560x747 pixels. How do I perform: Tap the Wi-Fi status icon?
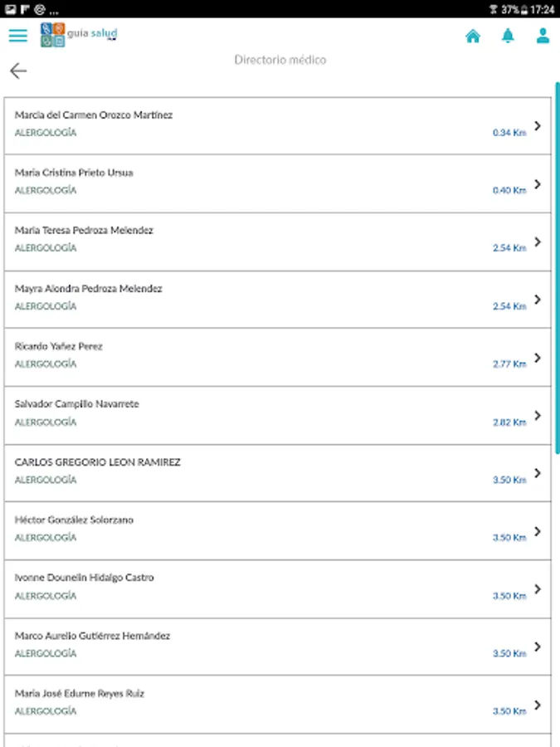click(x=493, y=9)
